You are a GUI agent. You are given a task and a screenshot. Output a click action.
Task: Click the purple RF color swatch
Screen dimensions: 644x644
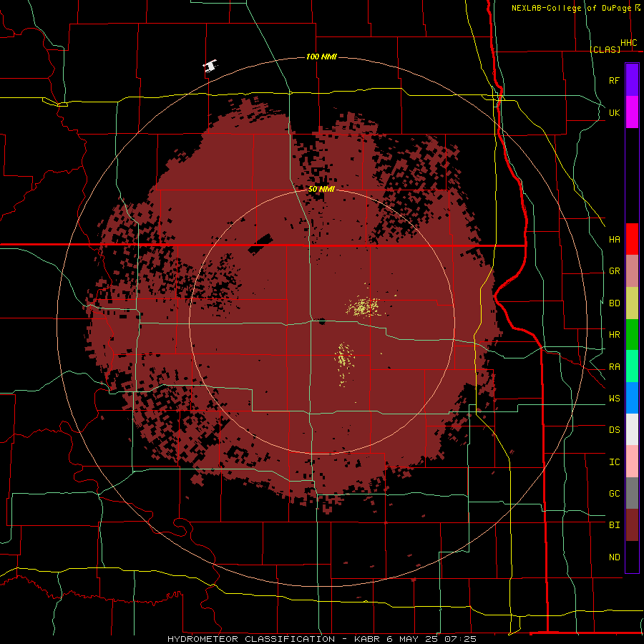pos(632,80)
